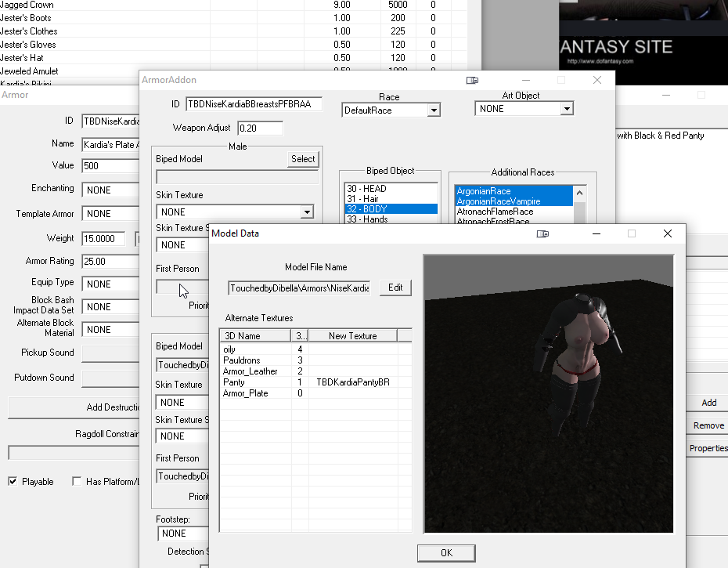The height and width of the screenshot is (568, 728).
Task: Toggle the Has Platform checkbox
Action: tap(77, 482)
